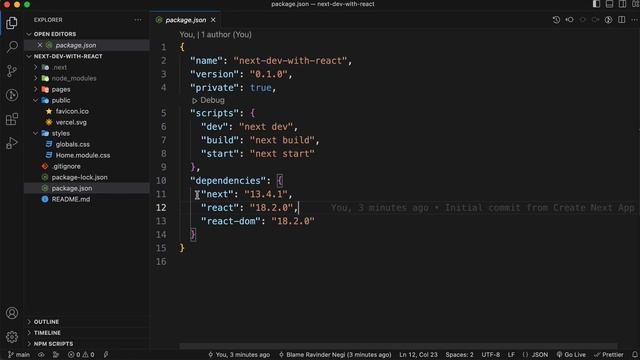
Task: Click the Debug code lens above scripts
Action: pyautogui.click(x=208, y=100)
